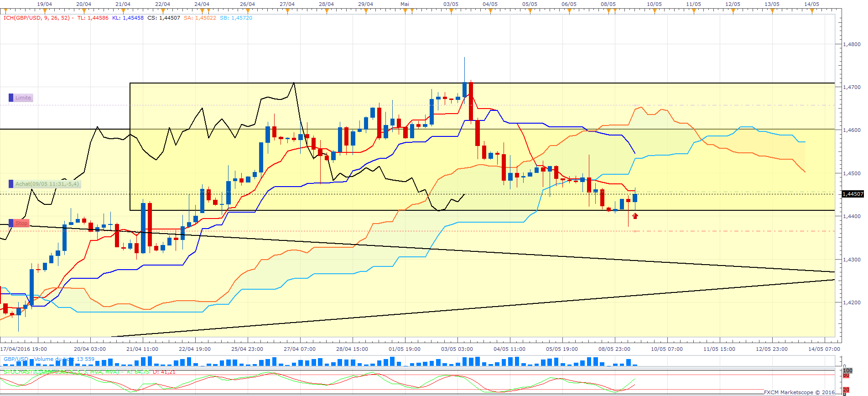Click the 11/05 15:00 time axis label
Image resolution: width=868 pixels, height=396 pixels.
[x=719, y=349]
